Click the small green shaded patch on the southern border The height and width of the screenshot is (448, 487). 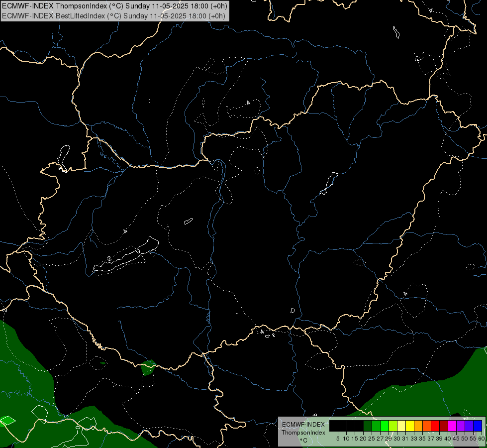pyautogui.click(x=148, y=367)
